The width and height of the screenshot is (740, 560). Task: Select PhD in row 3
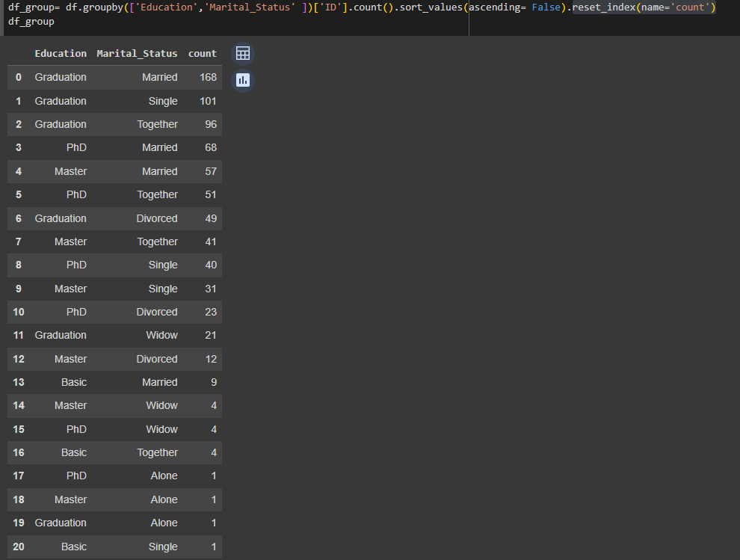point(76,147)
